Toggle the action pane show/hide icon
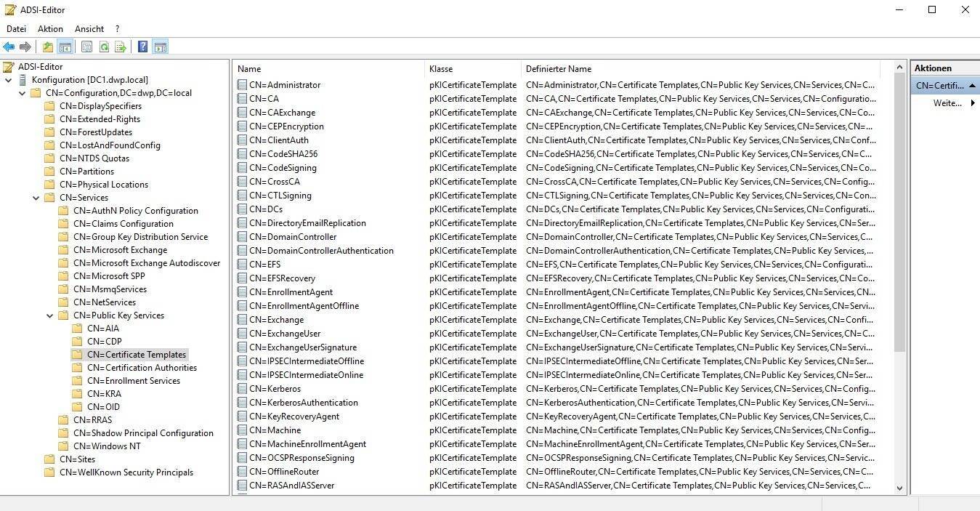Image resolution: width=980 pixels, height=511 pixels. pos(161,47)
